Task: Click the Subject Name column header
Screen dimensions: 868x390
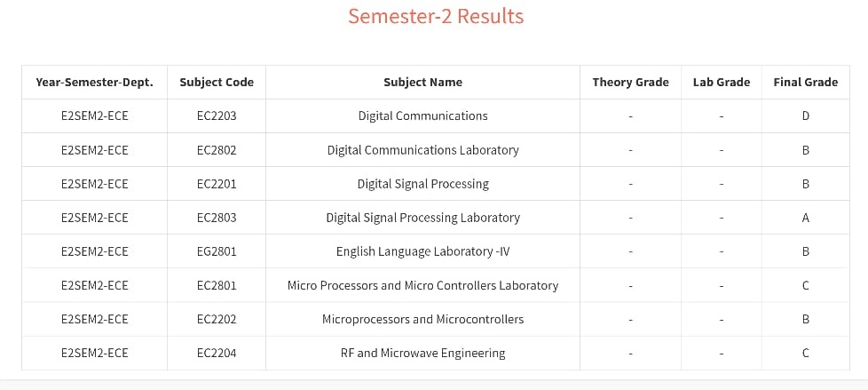Action: click(x=423, y=83)
